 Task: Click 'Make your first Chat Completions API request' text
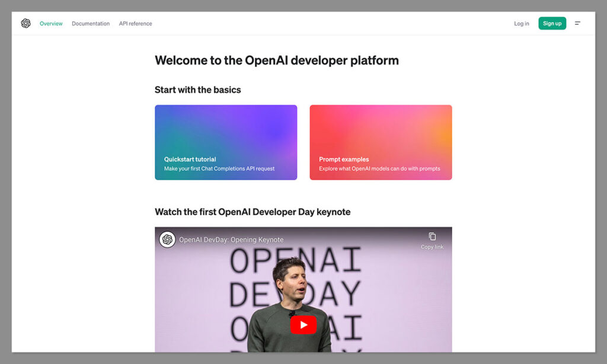coord(219,168)
